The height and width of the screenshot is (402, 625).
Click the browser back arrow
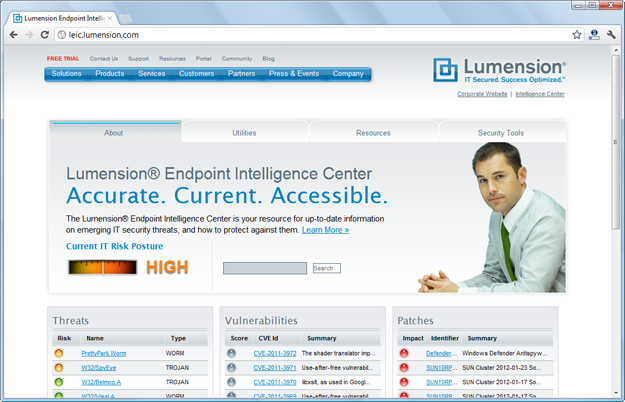13,34
